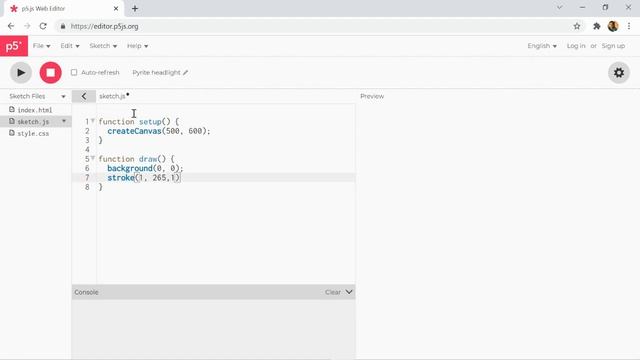Click the p5 logo home icon
This screenshot has height=360, width=640.
click(14, 46)
